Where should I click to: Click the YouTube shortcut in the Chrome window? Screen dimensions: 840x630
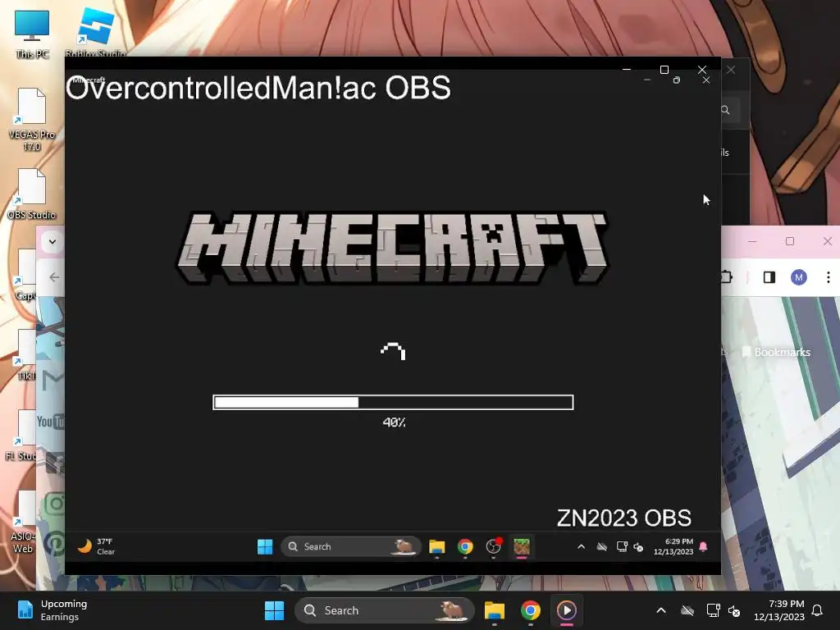51,422
